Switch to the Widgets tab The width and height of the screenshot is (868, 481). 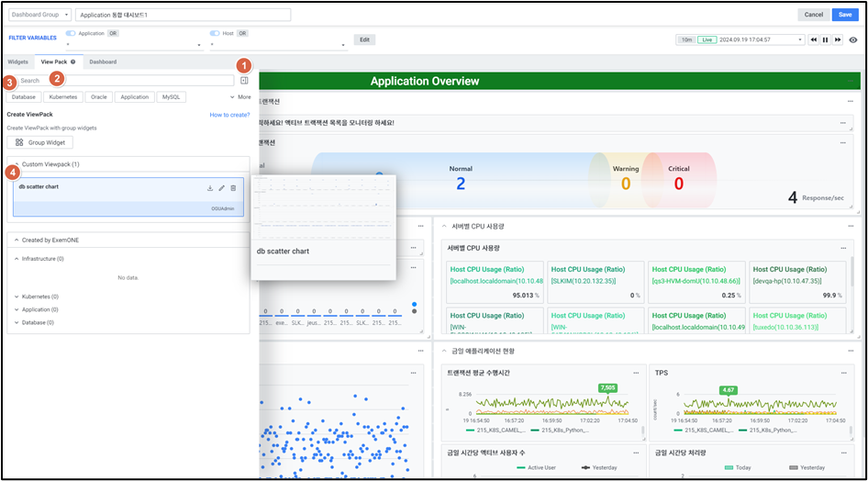[18, 62]
